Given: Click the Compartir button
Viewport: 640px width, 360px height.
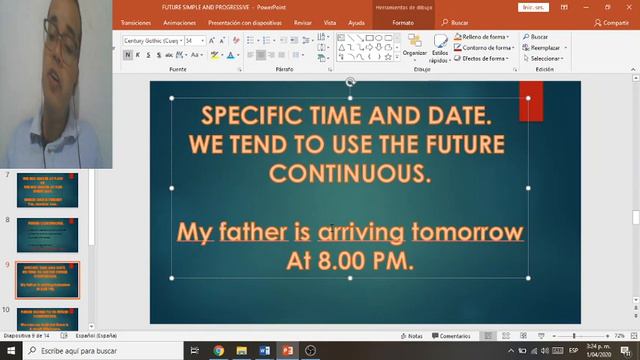Looking at the screenshot, I should coord(611,23).
